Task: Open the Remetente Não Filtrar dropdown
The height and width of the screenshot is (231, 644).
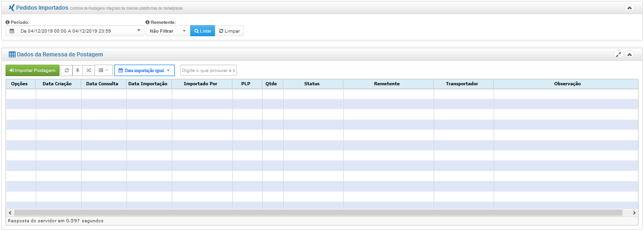Action: click(x=167, y=31)
